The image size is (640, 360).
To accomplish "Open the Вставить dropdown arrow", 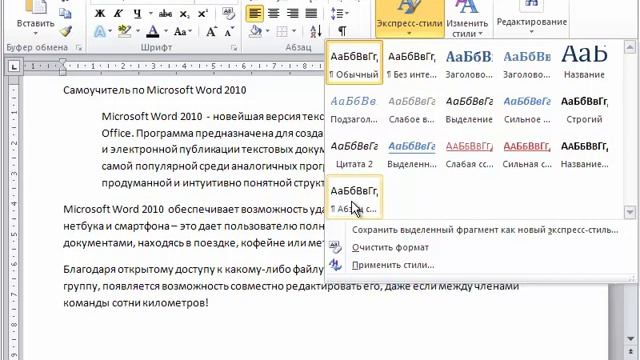I will (36, 33).
